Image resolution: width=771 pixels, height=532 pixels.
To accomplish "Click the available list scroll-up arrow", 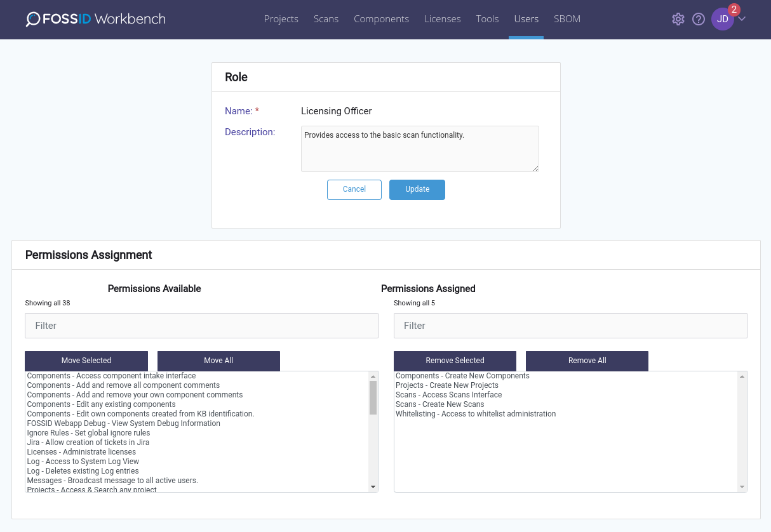I will (373, 376).
